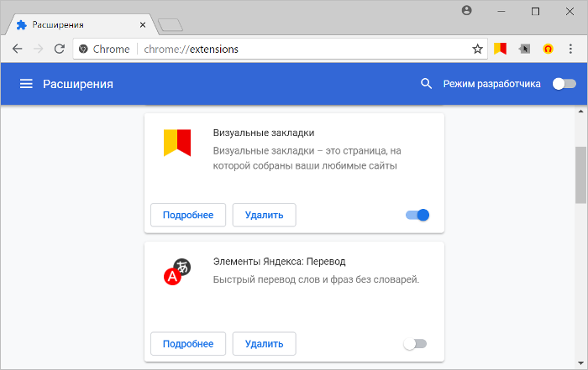Open the Chrome three-dot menu
Viewport: 588px width, 370px height.
tap(570, 49)
